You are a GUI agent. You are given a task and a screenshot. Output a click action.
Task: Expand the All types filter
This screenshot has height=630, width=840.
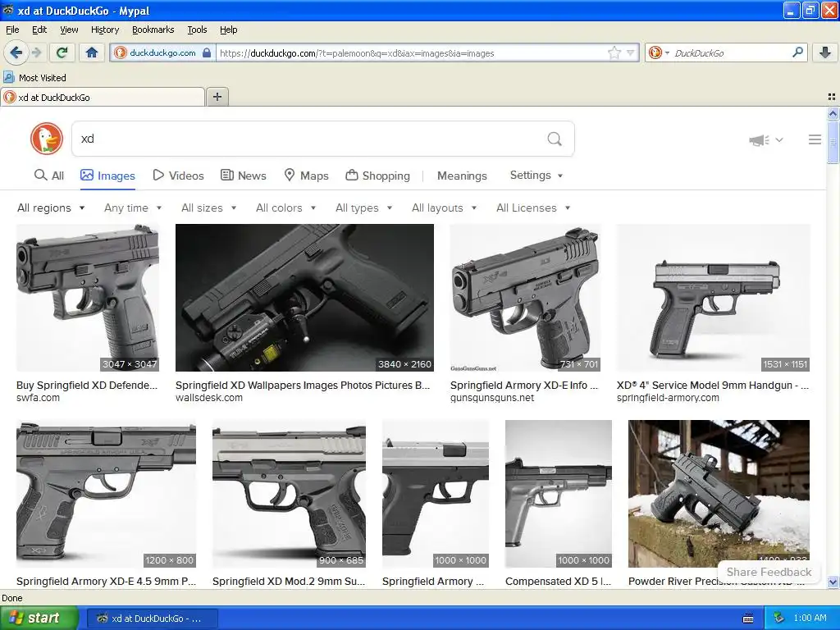(x=363, y=208)
